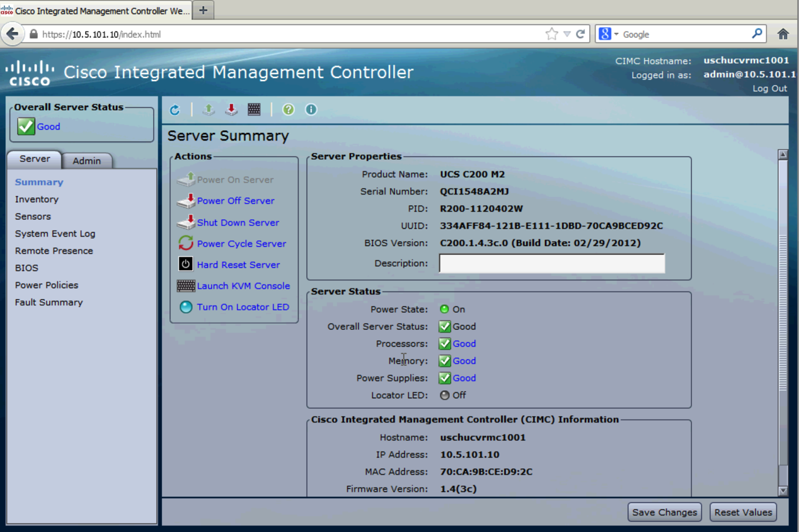This screenshot has width=799, height=532.
Task: Click the Power Off Server link
Action: click(236, 201)
